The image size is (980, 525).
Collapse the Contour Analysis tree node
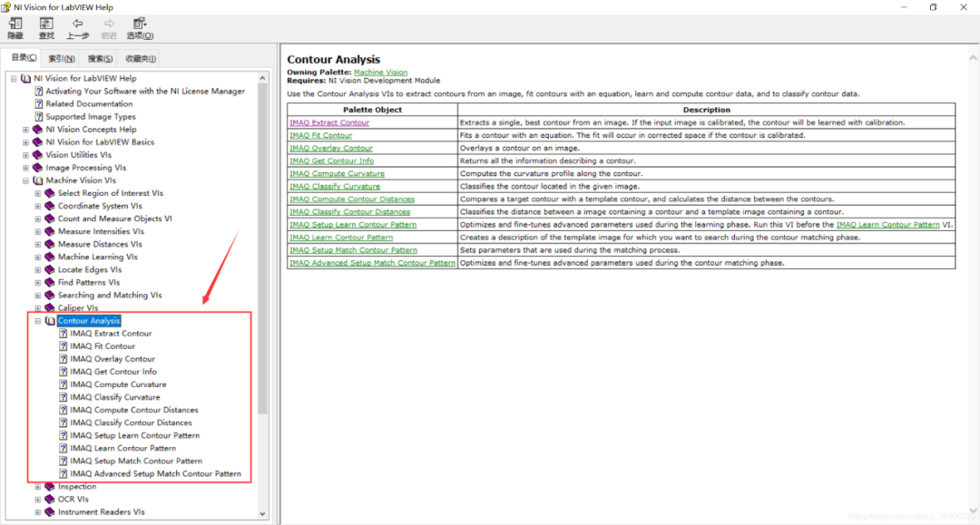click(x=37, y=321)
